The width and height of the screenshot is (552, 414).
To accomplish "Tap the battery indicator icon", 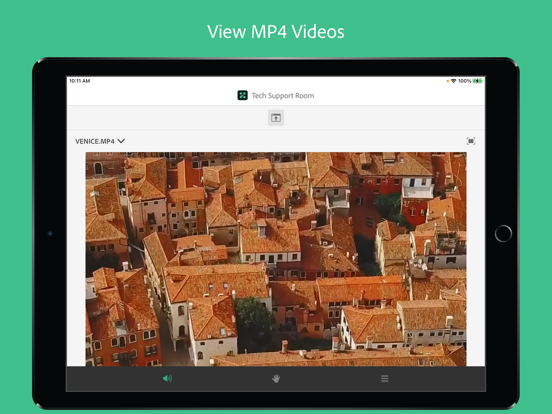I will [x=478, y=81].
